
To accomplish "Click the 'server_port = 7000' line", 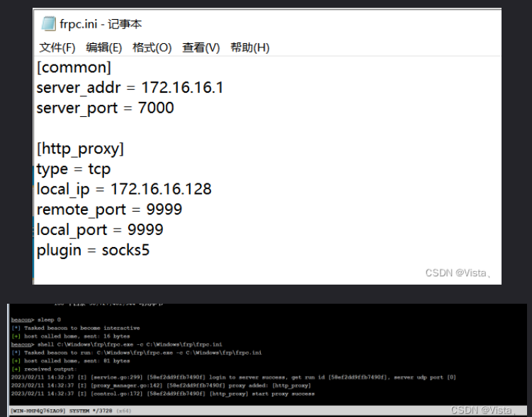I will coord(105,108).
